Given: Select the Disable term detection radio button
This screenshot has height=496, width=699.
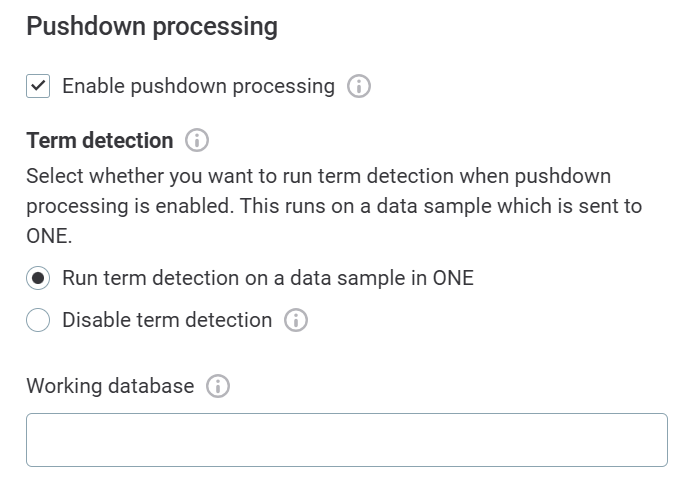Looking at the screenshot, I should [x=38, y=321].
